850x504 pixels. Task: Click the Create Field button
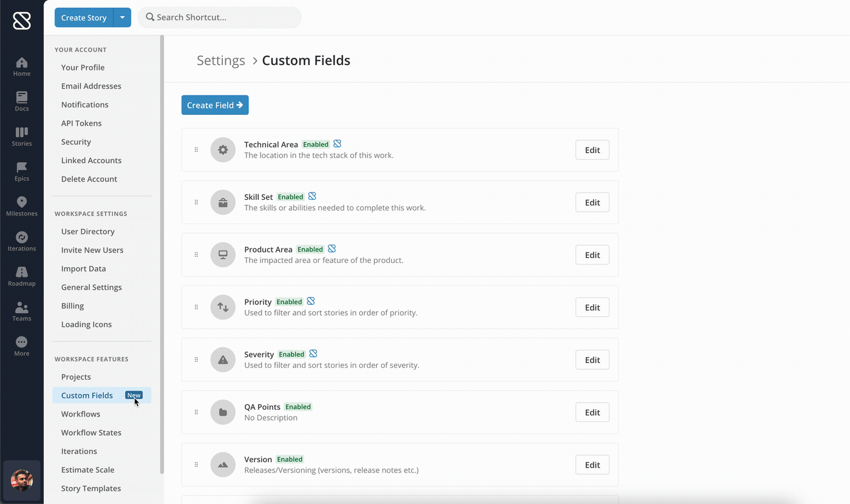click(x=215, y=105)
